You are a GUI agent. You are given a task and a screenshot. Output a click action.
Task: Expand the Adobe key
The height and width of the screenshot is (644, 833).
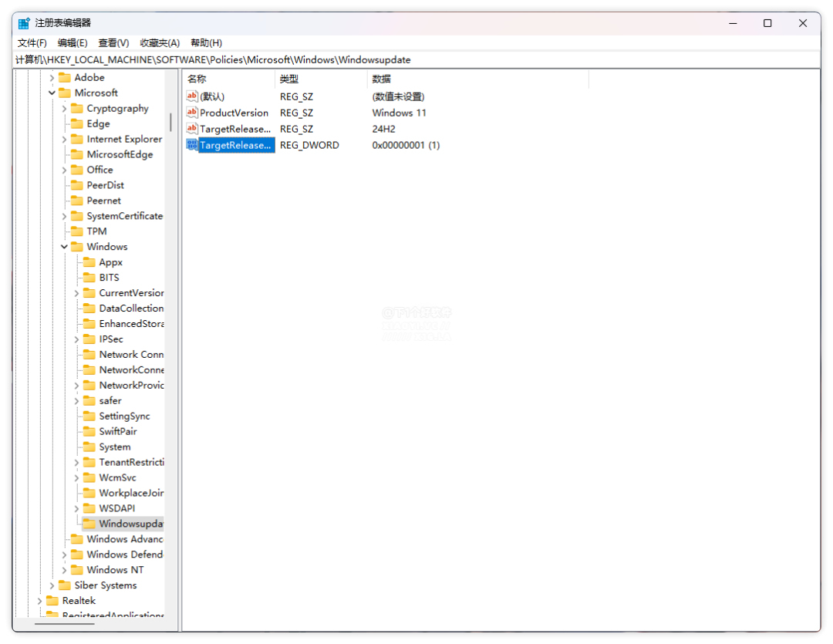click(52, 78)
